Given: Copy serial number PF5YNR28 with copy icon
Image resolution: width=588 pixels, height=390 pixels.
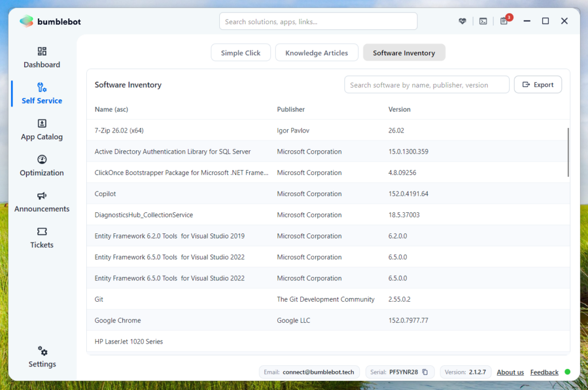Looking at the screenshot, I should [x=425, y=372].
